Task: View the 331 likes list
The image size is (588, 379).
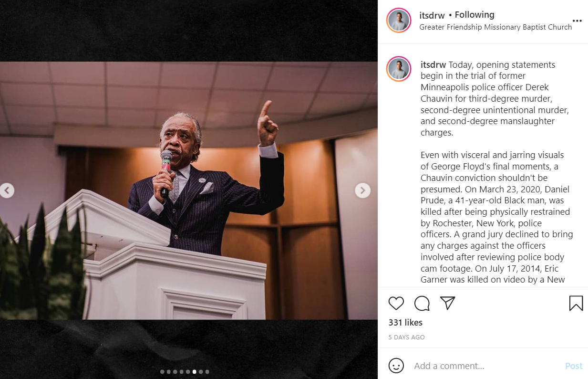Action: 405,322
